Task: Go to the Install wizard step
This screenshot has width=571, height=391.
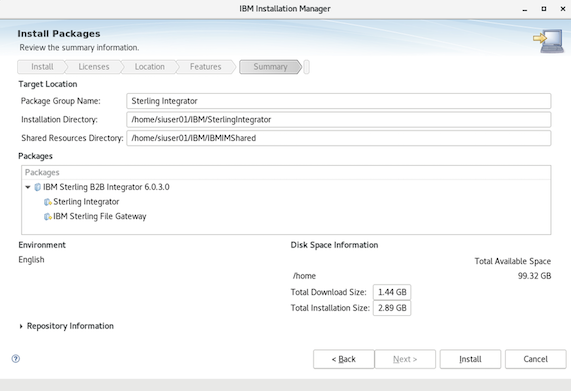Action: coord(42,67)
